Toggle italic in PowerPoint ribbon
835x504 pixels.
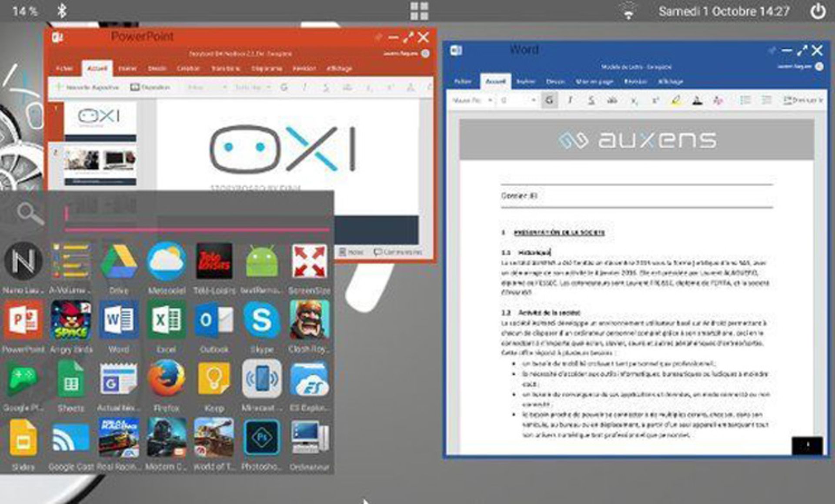pos(304,87)
